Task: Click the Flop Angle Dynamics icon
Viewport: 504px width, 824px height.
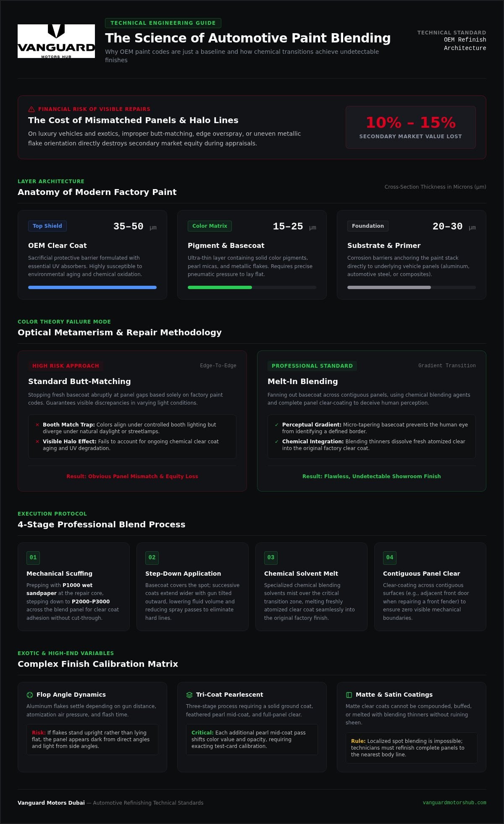Action: [30, 695]
